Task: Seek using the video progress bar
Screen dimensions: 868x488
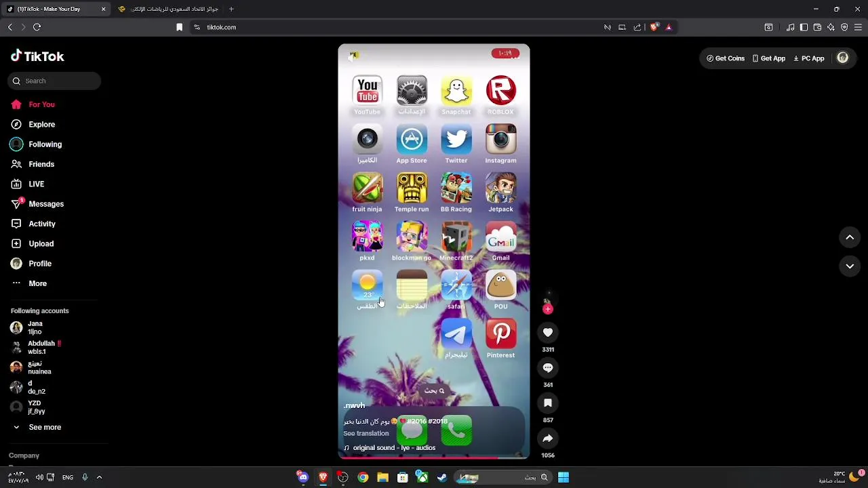Action: pyautogui.click(x=434, y=457)
